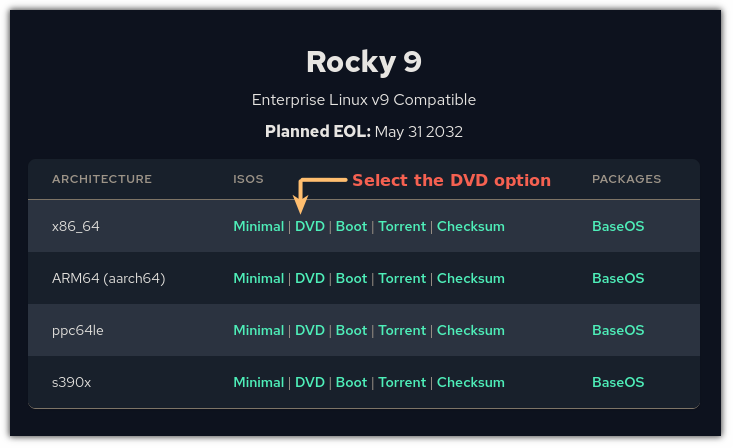The height and width of the screenshot is (448, 733).
Task: Select the Minimal ISO for ppc64le
Action: point(259,331)
